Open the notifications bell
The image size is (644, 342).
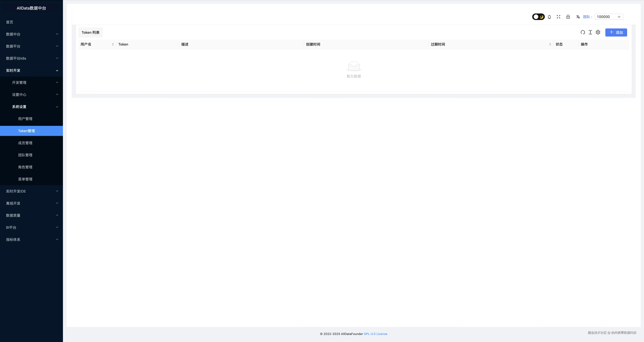pos(549,17)
